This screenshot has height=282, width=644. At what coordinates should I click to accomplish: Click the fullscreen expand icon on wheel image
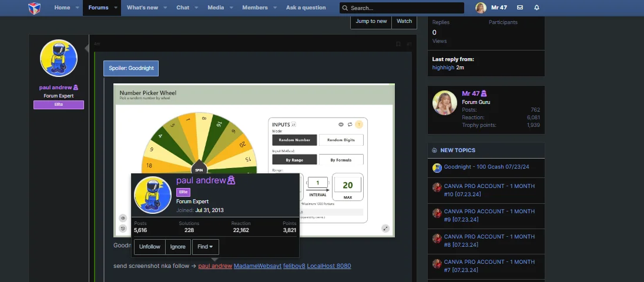[385, 229]
